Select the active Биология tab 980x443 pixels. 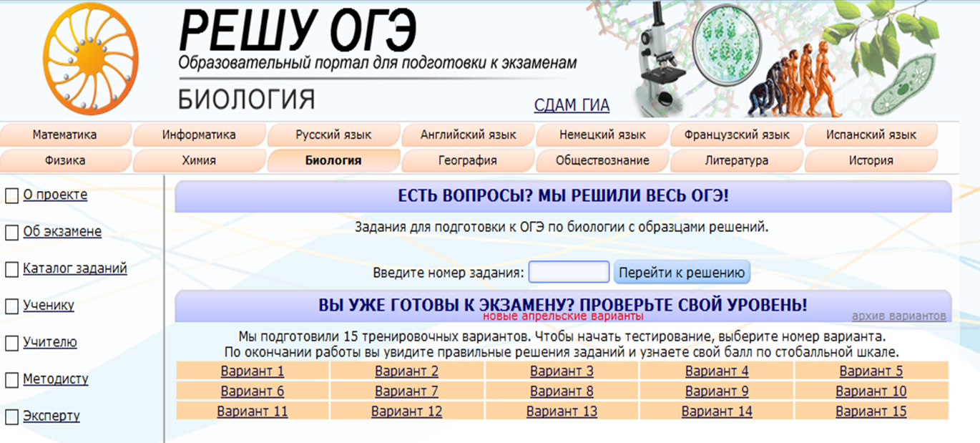pyautogui.click(x=333, y=160)
